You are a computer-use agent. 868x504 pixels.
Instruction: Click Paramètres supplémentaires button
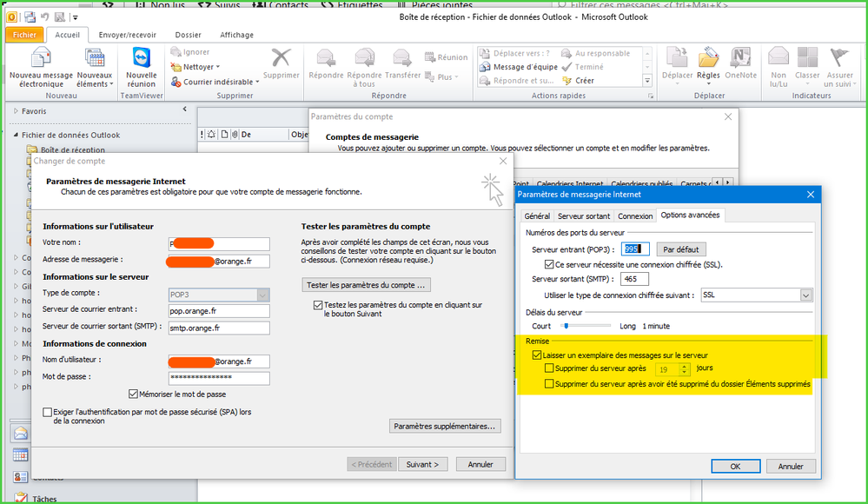(445, 426)
